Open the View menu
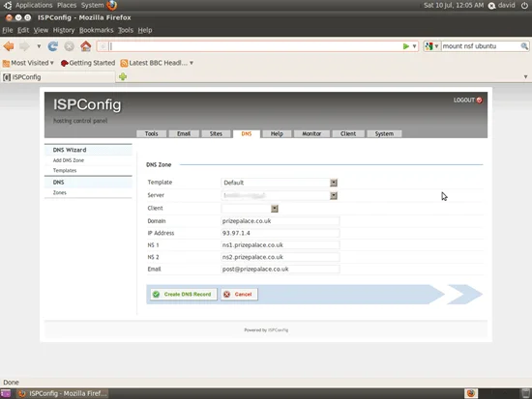This screenshot has height=399, width=532. (41, 30)
